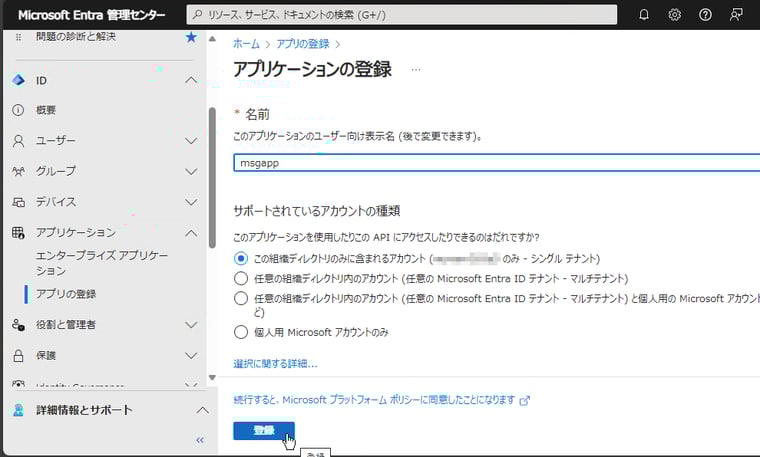Collapse the 詳細情報とサポート section chevron
The height and width of the screenshot is (457, 760).
pyautogui.click(x=203, y=410)
